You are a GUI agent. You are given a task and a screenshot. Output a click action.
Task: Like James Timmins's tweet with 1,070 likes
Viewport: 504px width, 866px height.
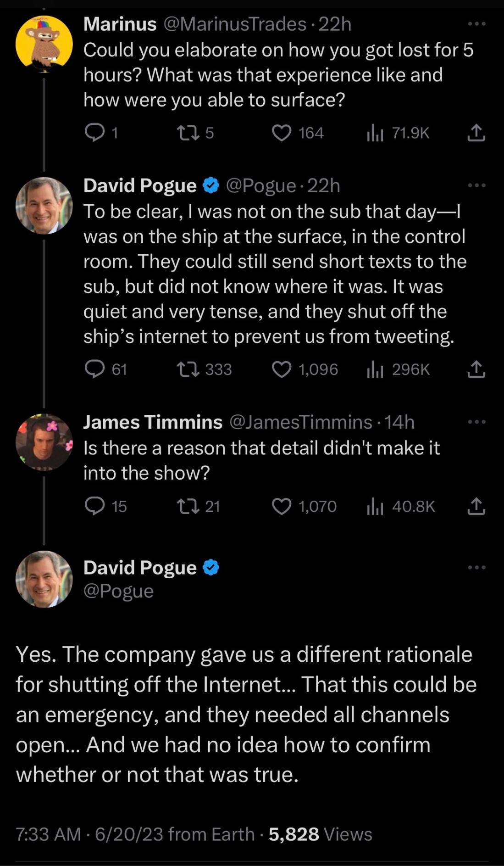point(282,506)
